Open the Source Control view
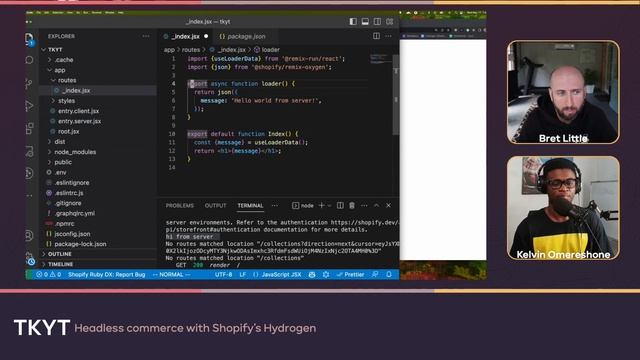Viewport: 640px width, 360px height. [x=29, y=83]
